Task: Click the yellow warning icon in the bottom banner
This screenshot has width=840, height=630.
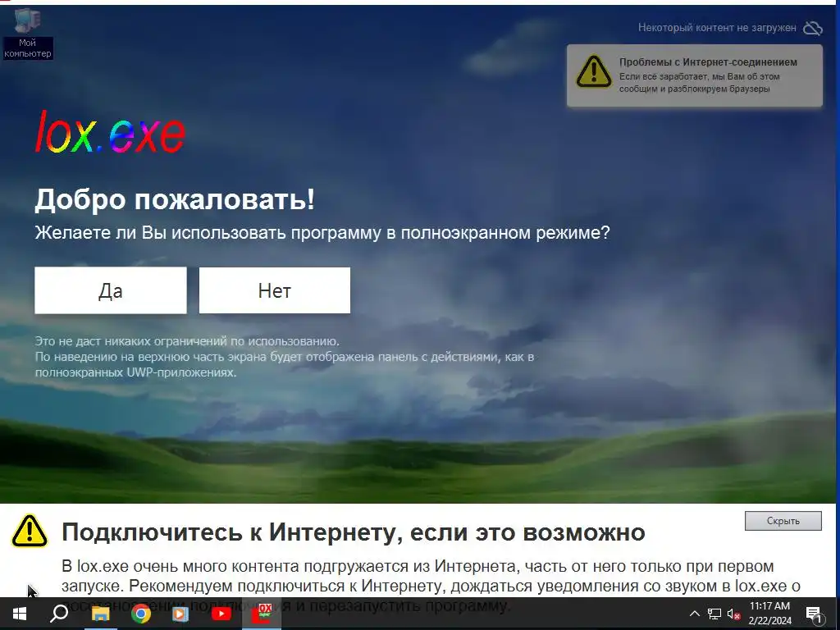Action: pos(30,531)
